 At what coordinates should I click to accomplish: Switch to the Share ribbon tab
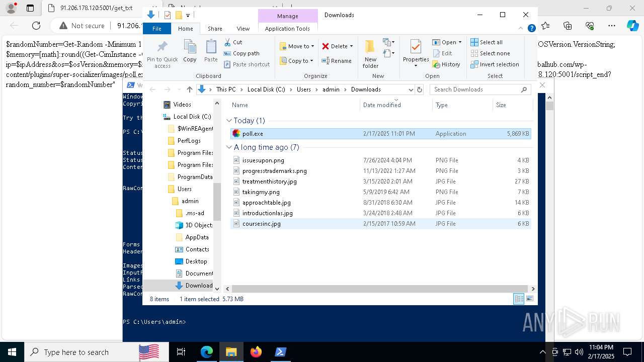[x=215, y=29]
